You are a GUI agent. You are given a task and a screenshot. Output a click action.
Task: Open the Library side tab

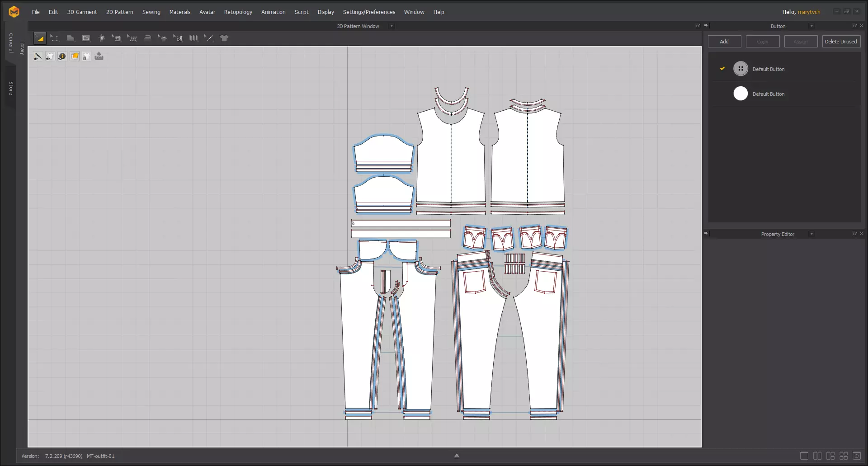[x=22, y=47]
